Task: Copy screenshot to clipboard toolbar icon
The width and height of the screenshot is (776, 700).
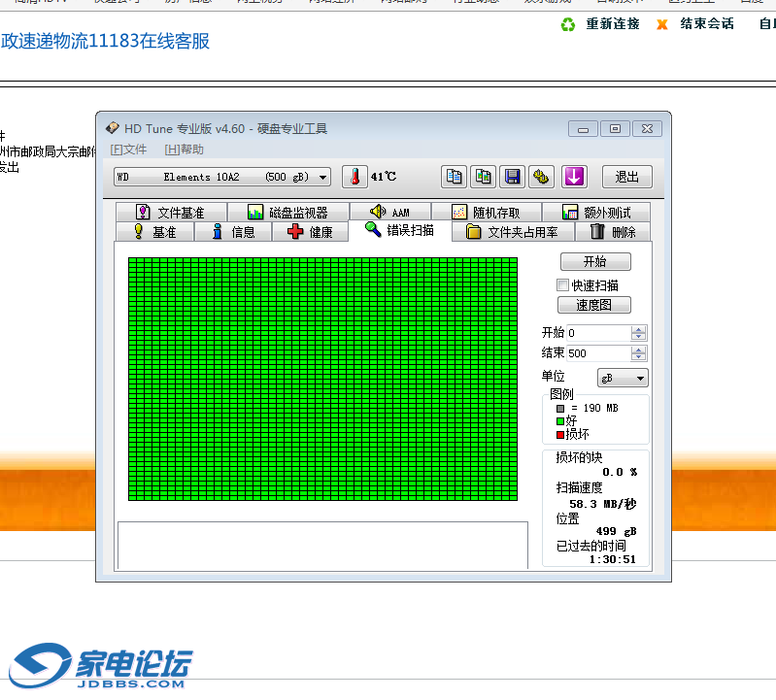Action: (483, 177)
